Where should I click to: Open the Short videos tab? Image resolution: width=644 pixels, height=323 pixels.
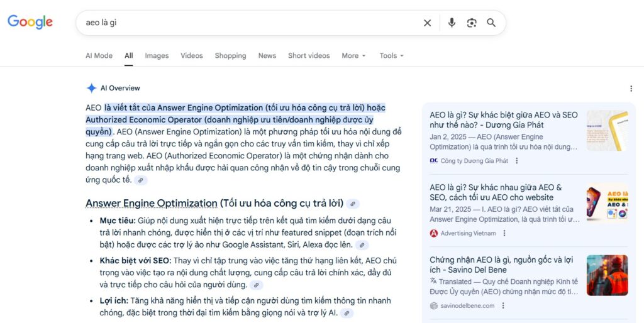pos(309,55)
